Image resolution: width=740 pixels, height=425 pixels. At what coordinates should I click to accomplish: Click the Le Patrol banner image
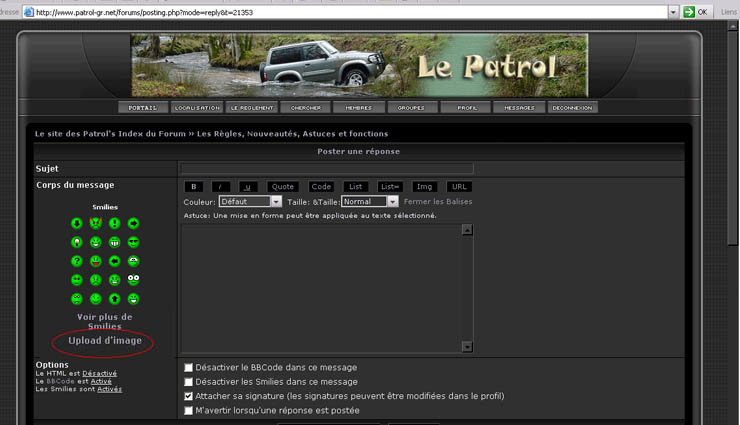[359, 65]
